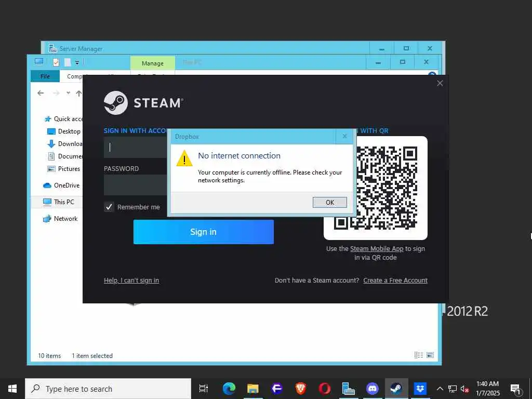Close the Dropbox no internet dialog
The height and width of the screenshot is (399, 532).
[x=344, y=136]
